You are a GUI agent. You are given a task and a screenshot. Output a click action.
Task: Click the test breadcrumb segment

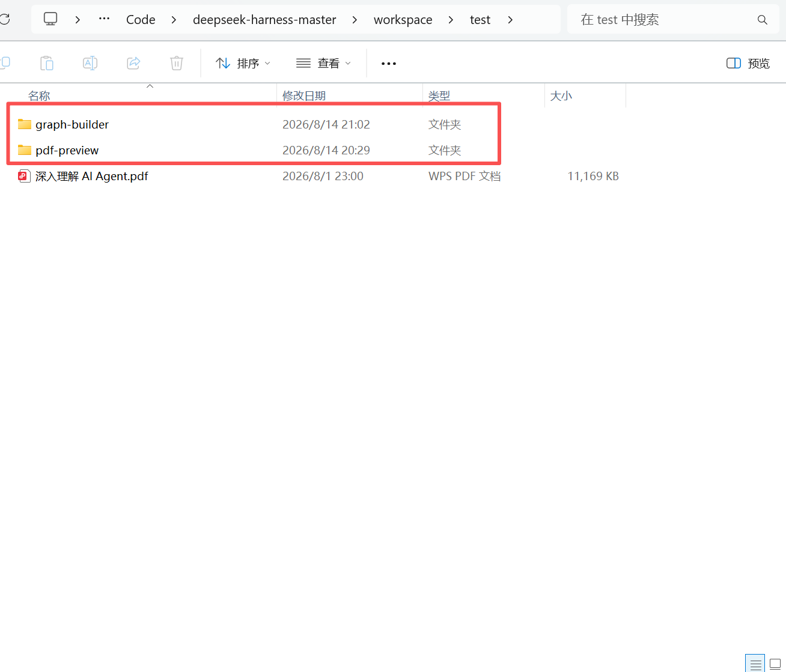coord(480,20)
